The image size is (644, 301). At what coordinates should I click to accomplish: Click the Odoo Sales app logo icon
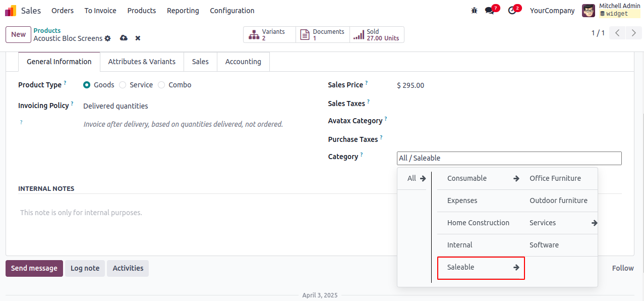click(x=11, y=11)
